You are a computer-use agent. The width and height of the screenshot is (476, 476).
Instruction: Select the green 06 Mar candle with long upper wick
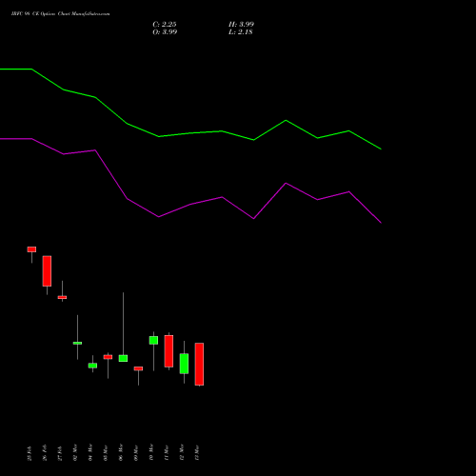pyautogui.click(x=123, y=358)
